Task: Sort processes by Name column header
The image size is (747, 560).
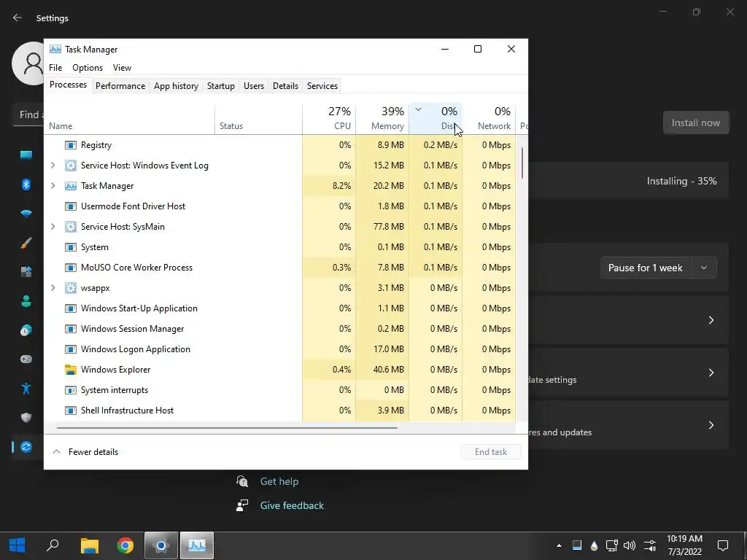Action: [130, 118]
